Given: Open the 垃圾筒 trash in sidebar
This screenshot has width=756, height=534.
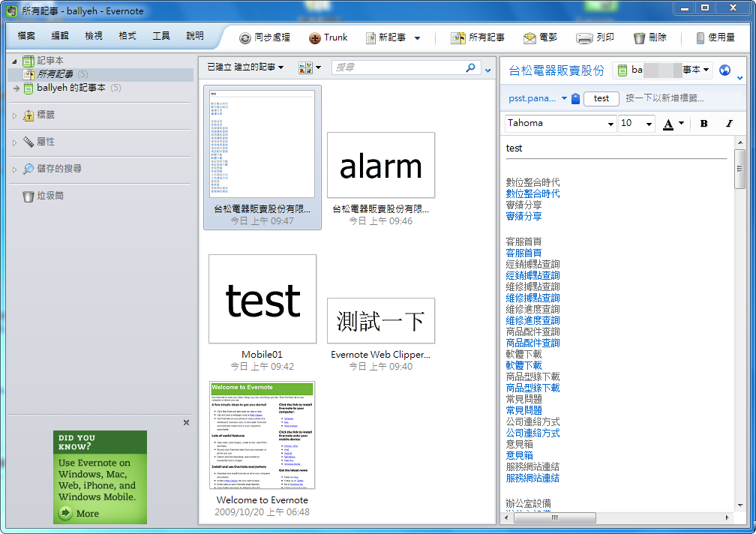Looking at the screenshot, I should [x=43, y=196].
